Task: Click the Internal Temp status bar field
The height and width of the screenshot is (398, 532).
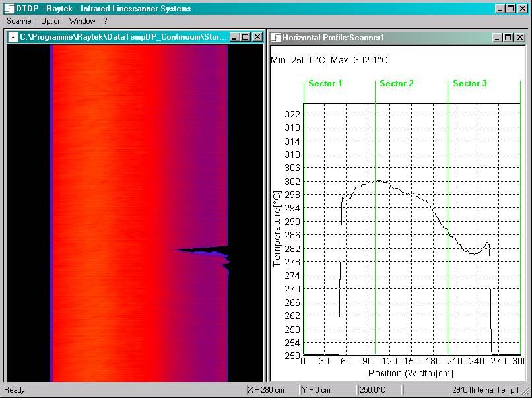Action: point(485,390)
